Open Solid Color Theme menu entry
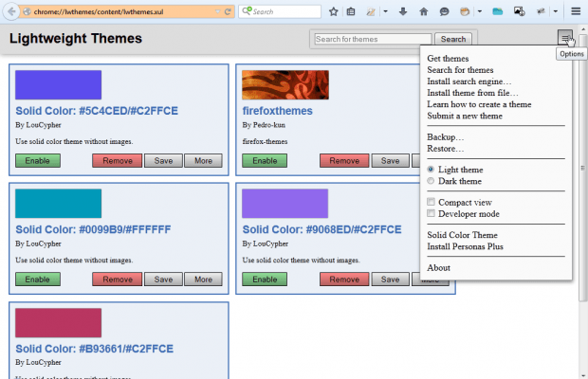The width and height of the screenshot is (588, 379). 463,235
